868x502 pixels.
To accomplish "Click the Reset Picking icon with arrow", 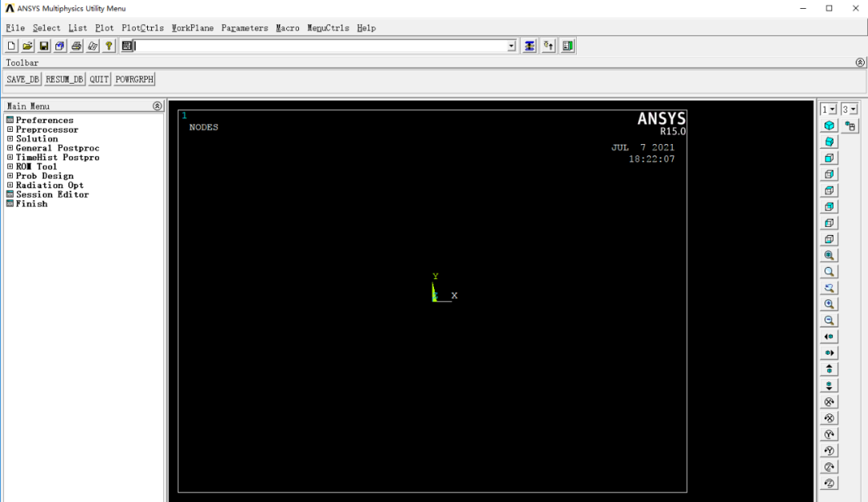I will pos(549,46).
